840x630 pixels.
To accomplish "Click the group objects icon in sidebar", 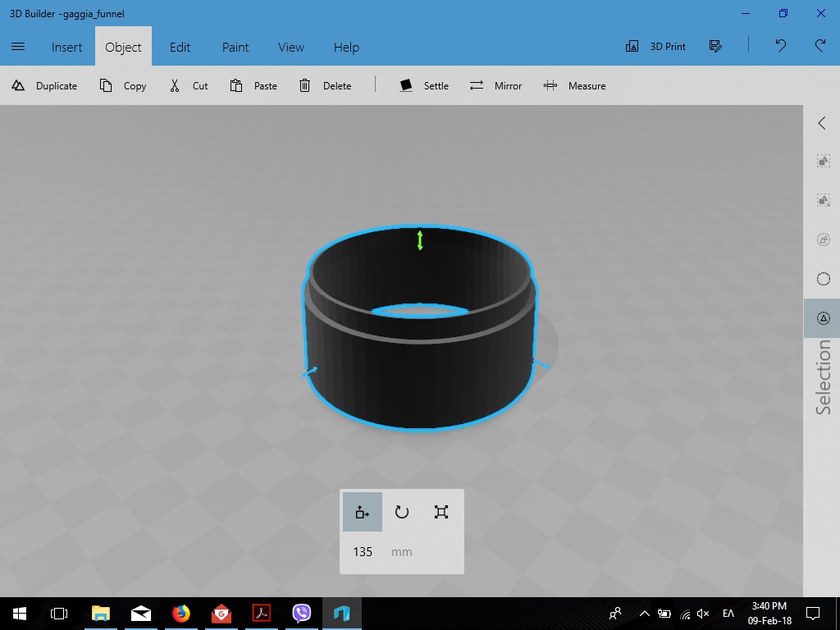I will coord(824,162).
